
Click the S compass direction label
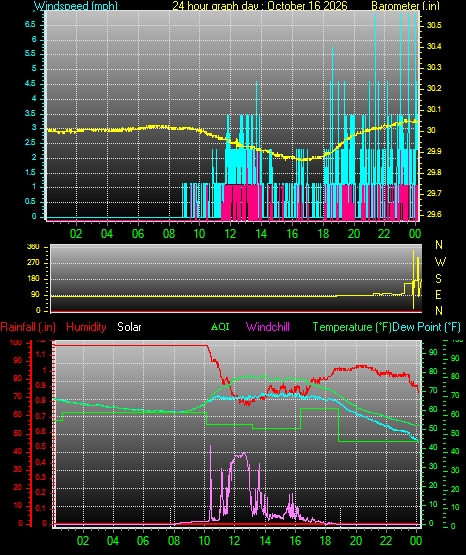pyautogui.click(x=438, y=279)
